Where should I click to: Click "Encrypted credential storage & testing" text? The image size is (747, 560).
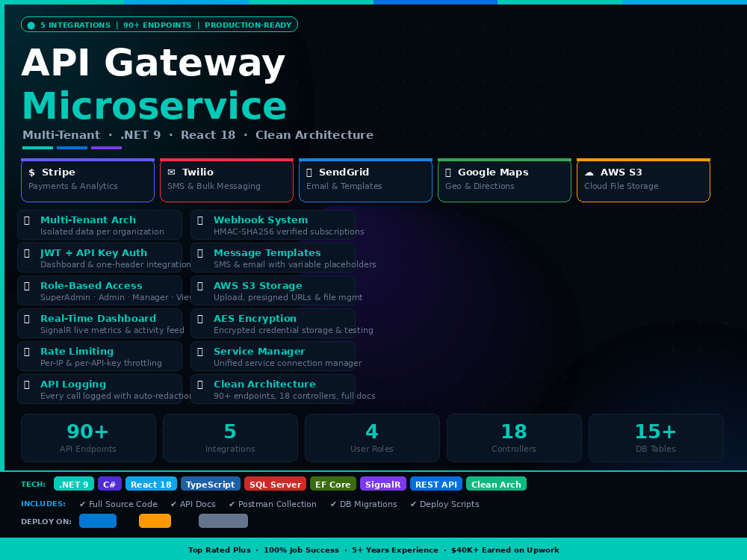tap(294, 330)
